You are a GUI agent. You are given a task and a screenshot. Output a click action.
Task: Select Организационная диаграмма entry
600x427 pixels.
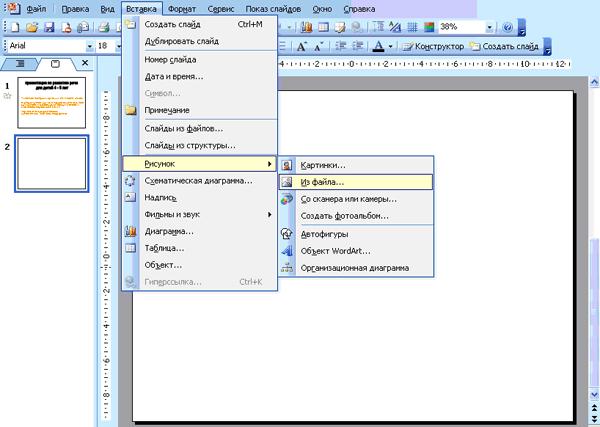[356, 268]
